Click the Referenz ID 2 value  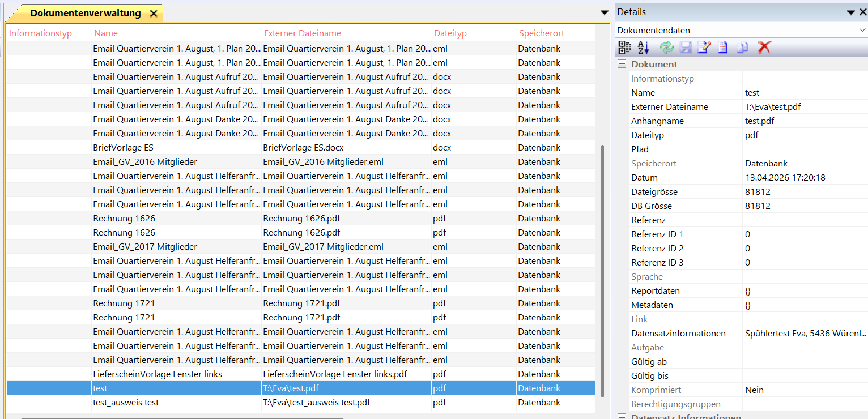[805, 249]
